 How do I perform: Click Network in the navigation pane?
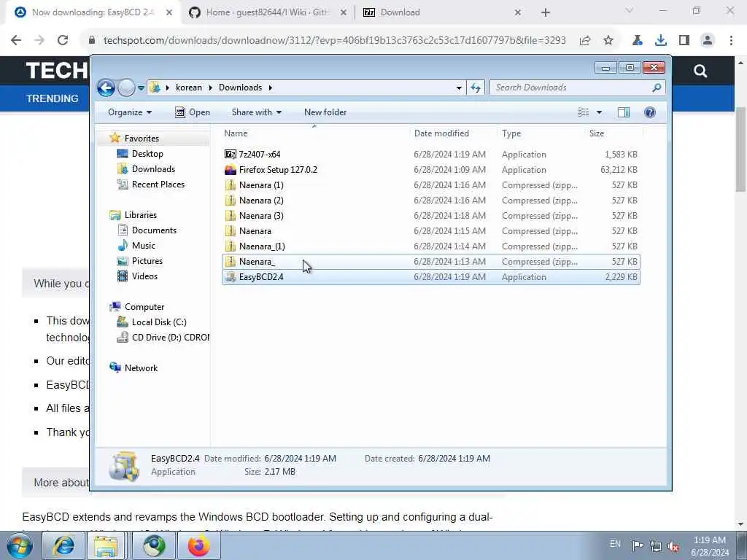141,368
